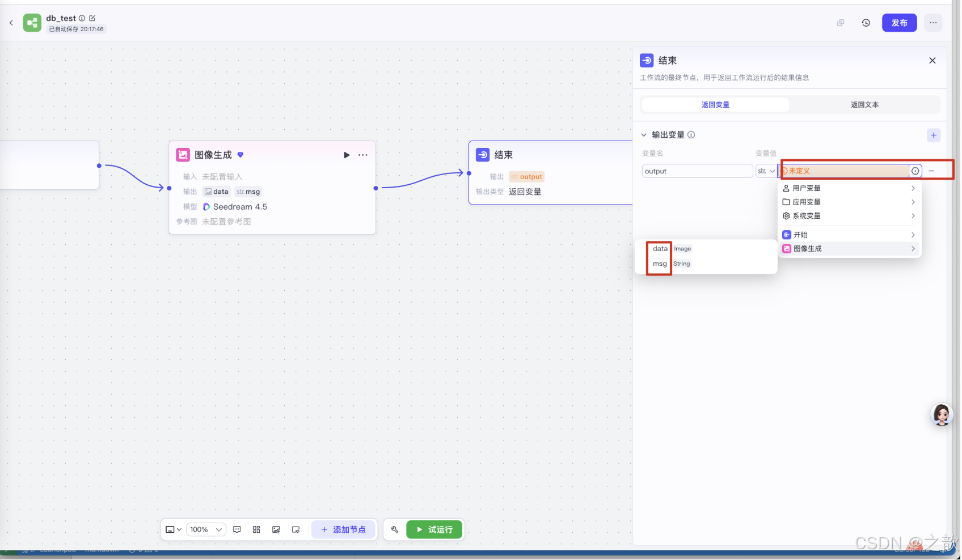This screenshot has height=560, width=962.
Task: Click the green db_test workflow icon
Action: click(x=32, y=23)
